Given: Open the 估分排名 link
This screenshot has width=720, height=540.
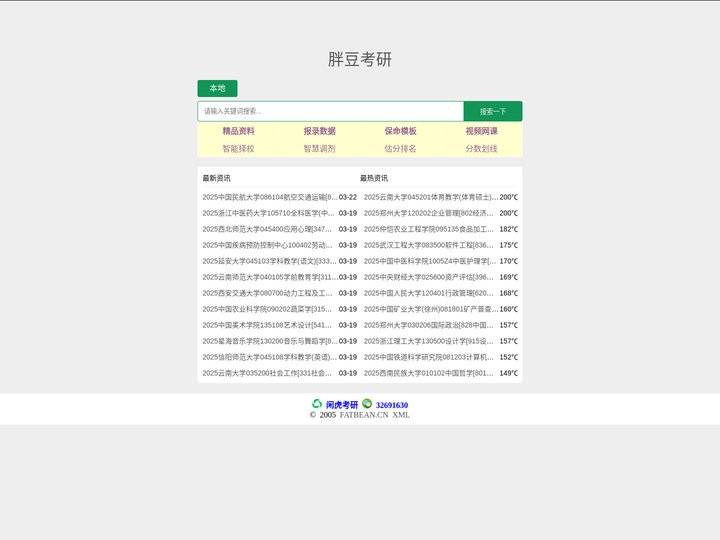Looking at the screenshot, I should pos(400,148).
